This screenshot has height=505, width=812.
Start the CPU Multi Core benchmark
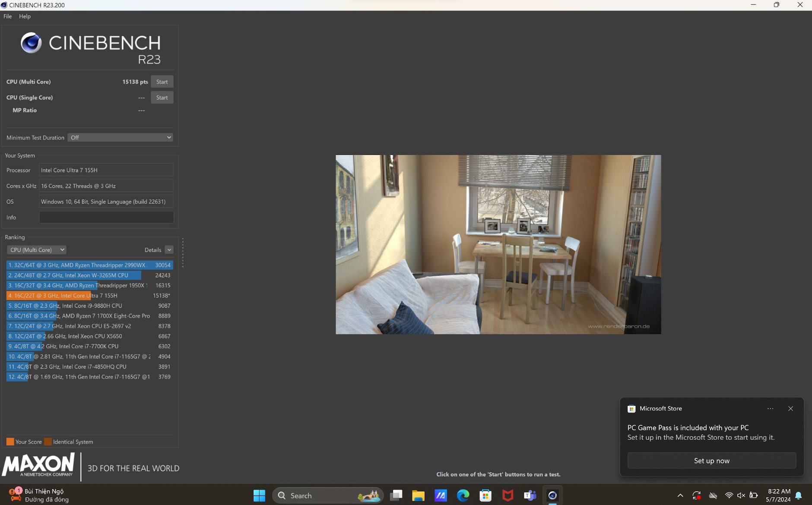162,82
